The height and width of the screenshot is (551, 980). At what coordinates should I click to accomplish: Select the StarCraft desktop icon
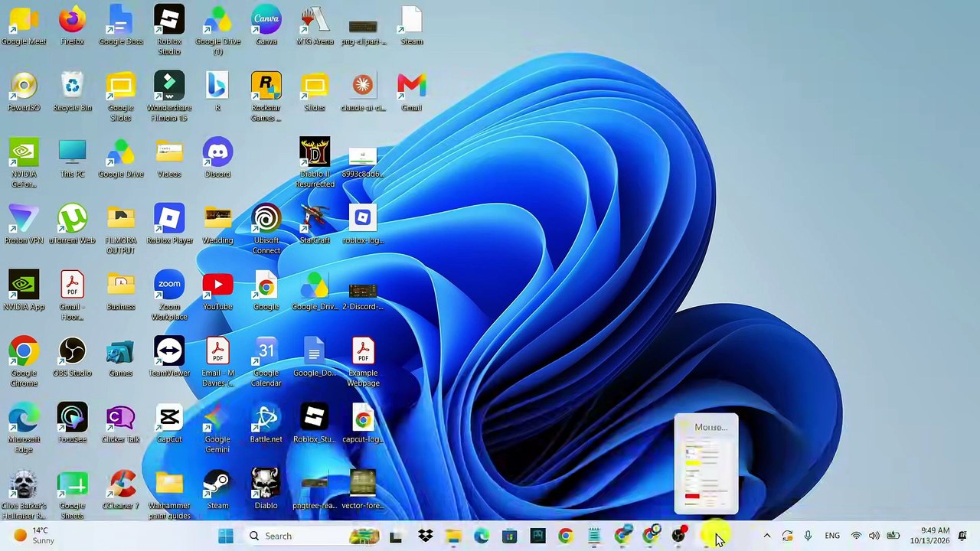coord(315,225)
